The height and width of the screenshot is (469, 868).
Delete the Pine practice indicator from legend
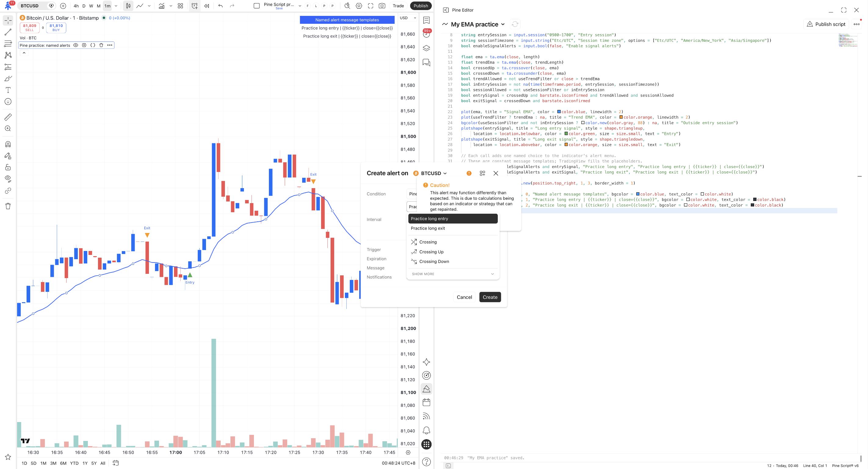coord(101,45)
